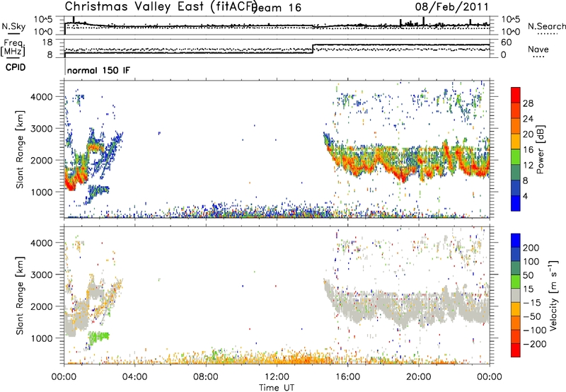The width and height of the screenshot is (566, 392).
Task: Click the date '08/Feb/2011'
Action: click(x=451, y=6)
